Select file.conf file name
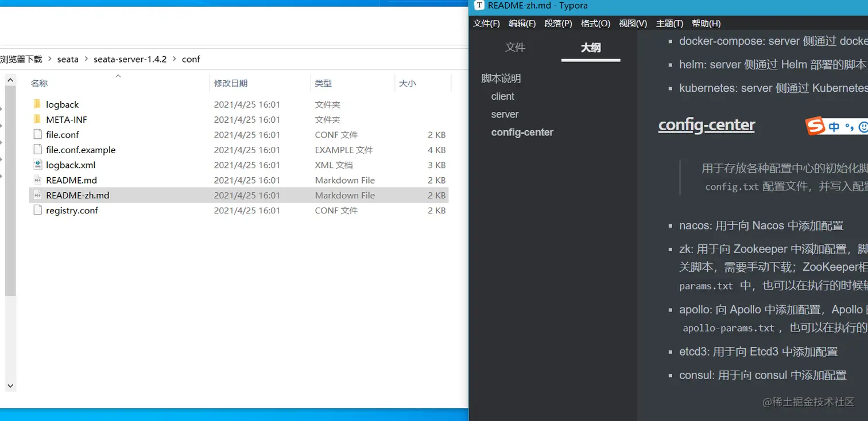The width and height of the screenshot is (868, 421). point(63,135)
